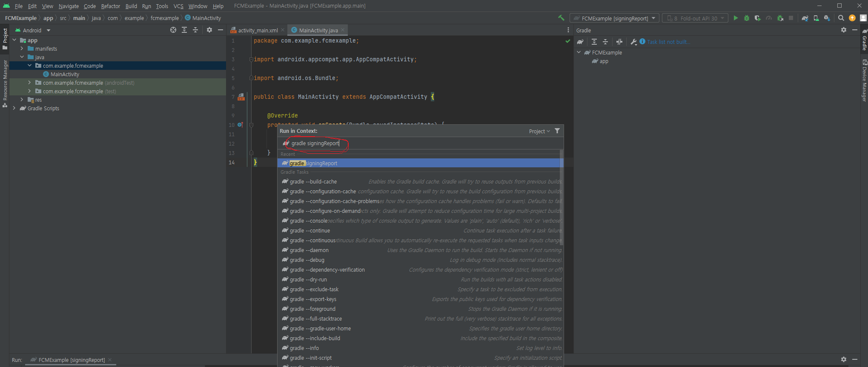Expand all in Gradle panel toolbar
The height and width of the screenshot is (367, 868).
(594, 42)
